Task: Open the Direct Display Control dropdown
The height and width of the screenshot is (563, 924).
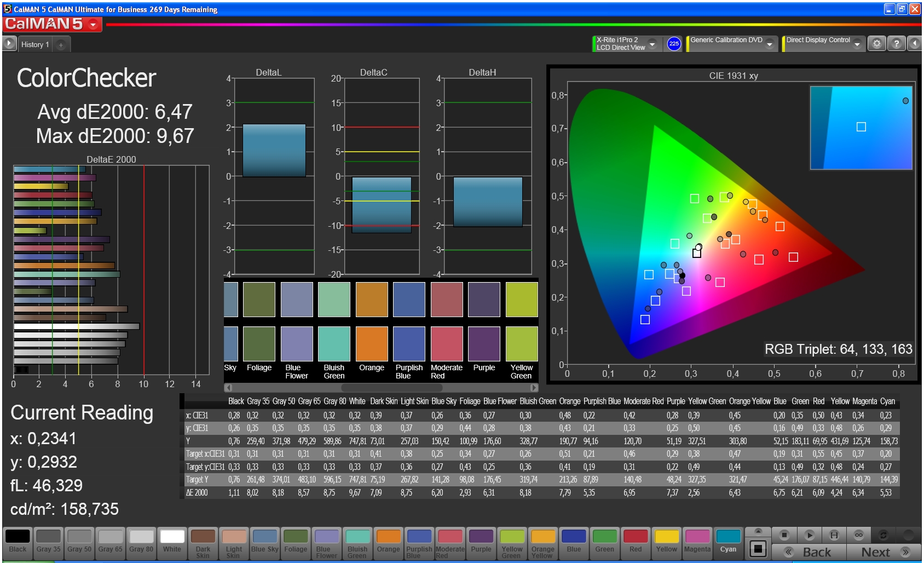Action: [857, 44]
